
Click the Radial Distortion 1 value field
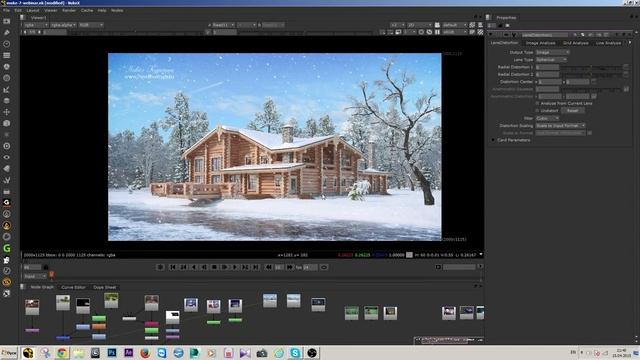click(x=547, y=67)
